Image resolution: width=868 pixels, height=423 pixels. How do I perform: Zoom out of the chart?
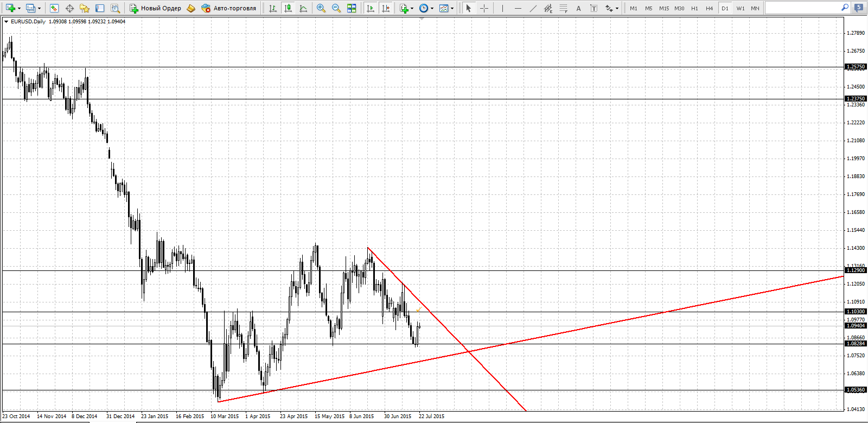(x=336, y=8)
